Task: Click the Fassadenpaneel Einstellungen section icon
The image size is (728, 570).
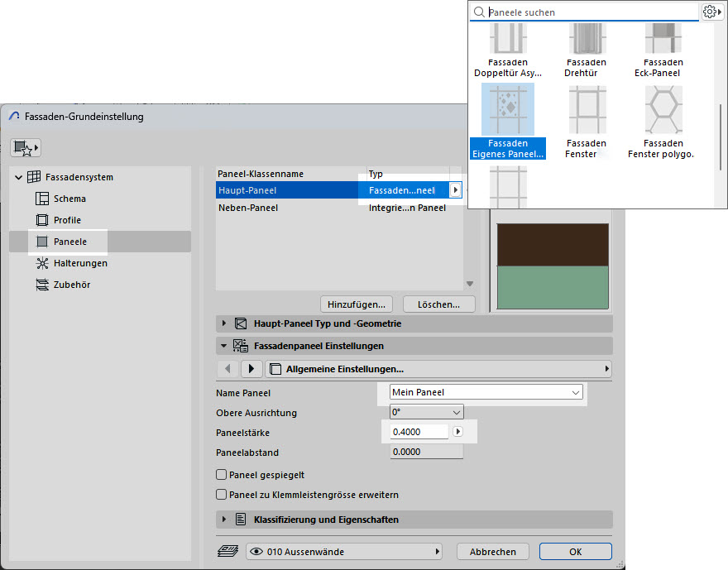Action: 241,346
